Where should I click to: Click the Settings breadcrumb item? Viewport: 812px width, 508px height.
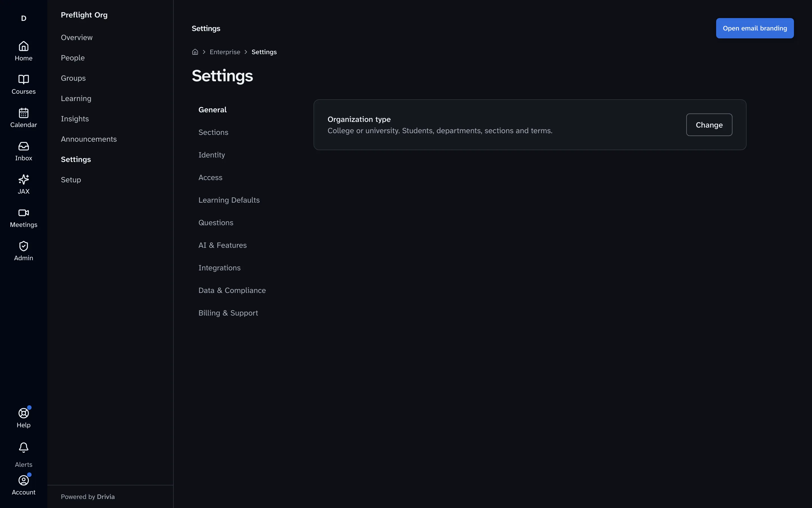pos(264,52)
